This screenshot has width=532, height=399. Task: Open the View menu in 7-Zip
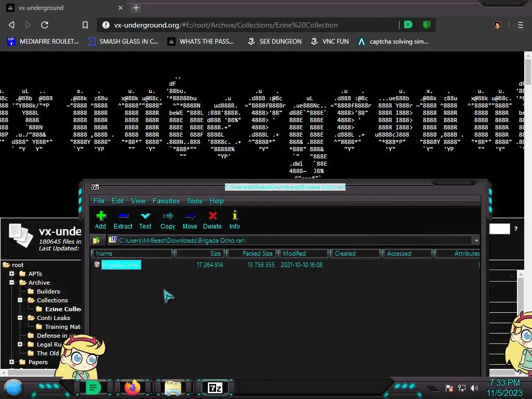(x=138, y=201)
